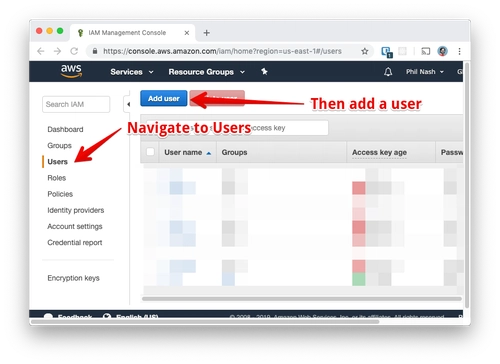
Task: Open Account settings in sidebar
Action: click(x=75, y=226)
